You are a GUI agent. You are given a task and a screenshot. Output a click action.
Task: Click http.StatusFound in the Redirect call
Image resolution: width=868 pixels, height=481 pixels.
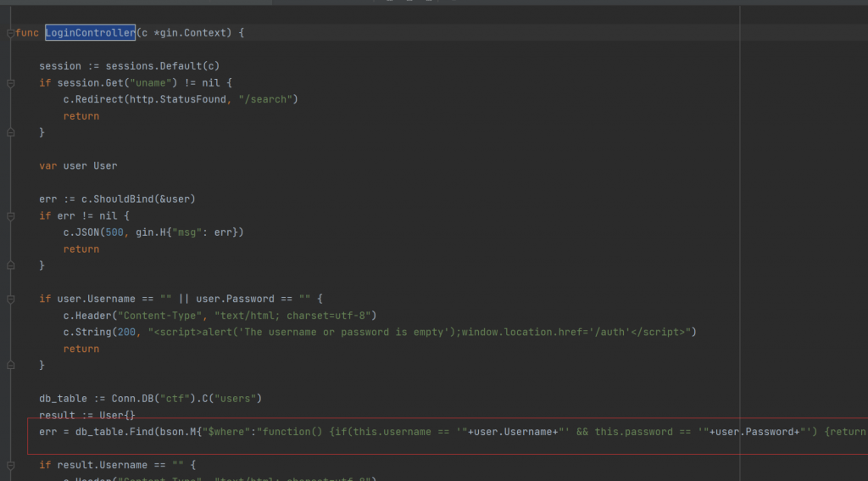(x=175, y=99)
